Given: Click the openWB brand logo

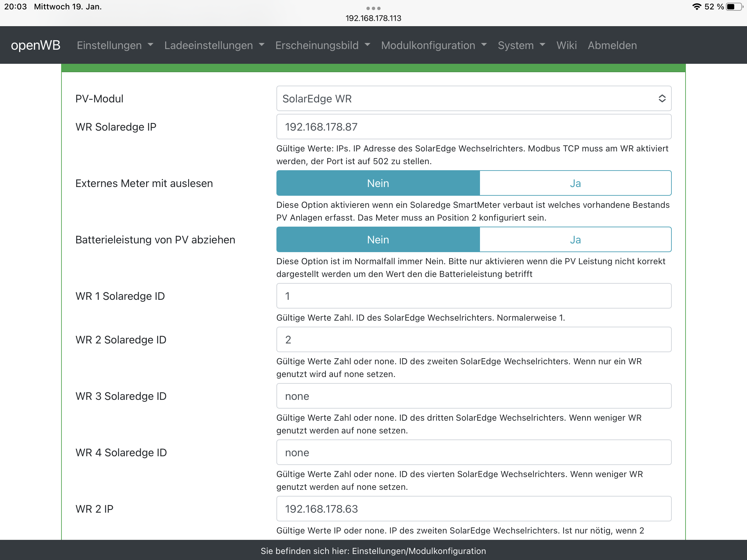Looking at the screenshot, I should click(36, 45).
